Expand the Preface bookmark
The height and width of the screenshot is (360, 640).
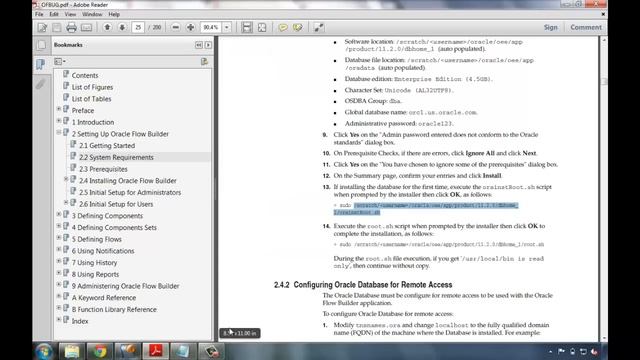(59, 109)
